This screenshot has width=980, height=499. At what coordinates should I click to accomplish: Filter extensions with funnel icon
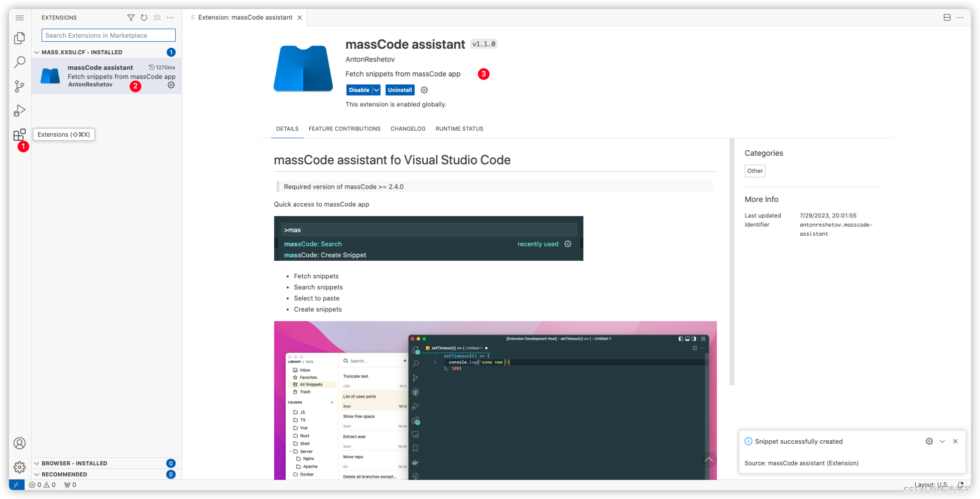[x=131, y=18]
